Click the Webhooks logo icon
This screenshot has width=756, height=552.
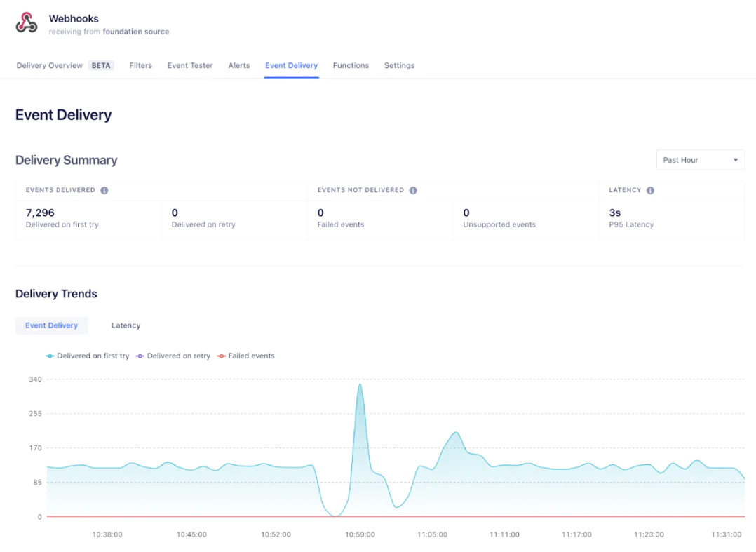(27, 23)
